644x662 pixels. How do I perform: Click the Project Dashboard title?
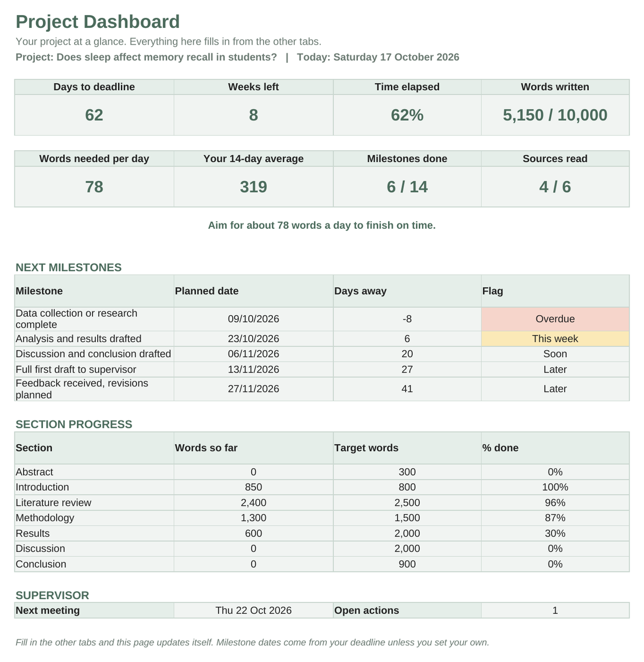pos(98,22)
